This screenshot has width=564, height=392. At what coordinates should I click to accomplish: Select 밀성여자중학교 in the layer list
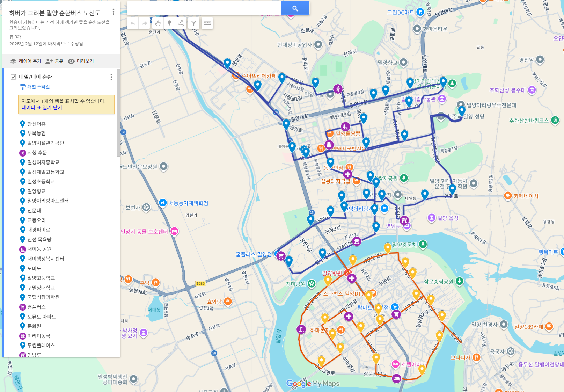point(43,162)
